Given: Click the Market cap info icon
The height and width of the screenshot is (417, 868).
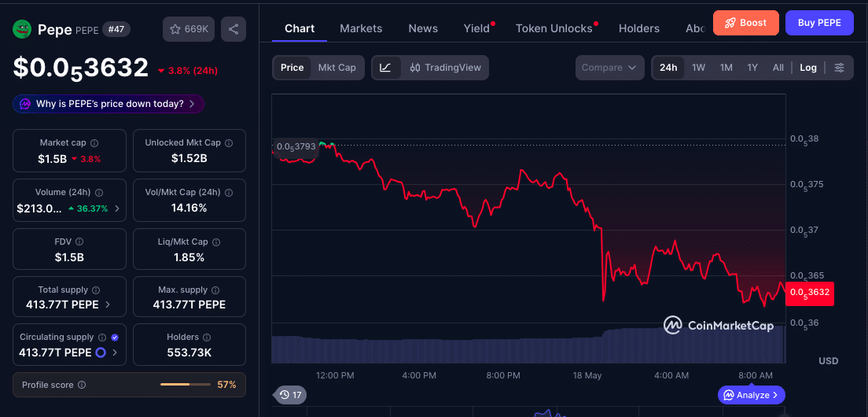Looking at the screenshot, I should pyautogui.click(x=94, y=143).
